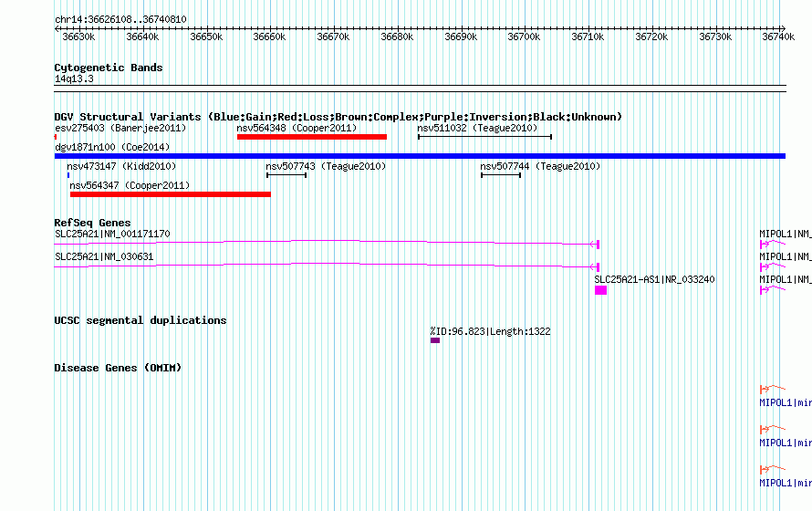Click the second orange OMIM MIPOL1 glyph
812x511 pixels.
pyautogui.click(x=773, y=429)
